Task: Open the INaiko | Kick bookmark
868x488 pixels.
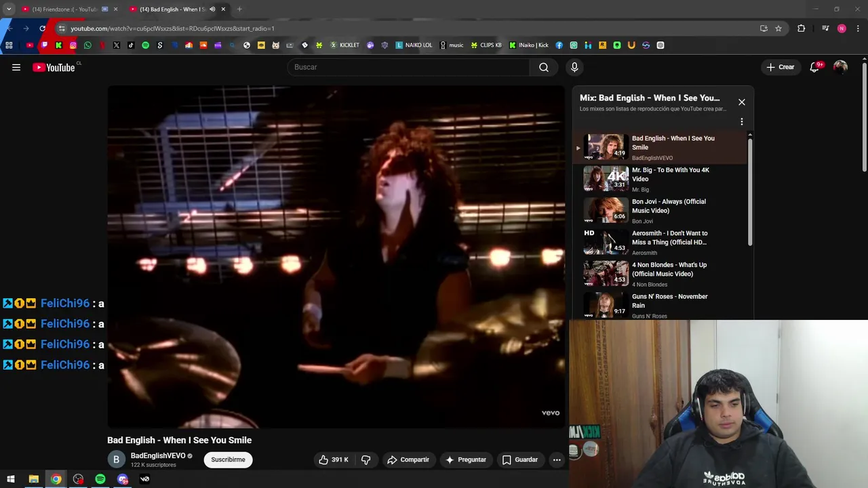Action: coord(529,45)
